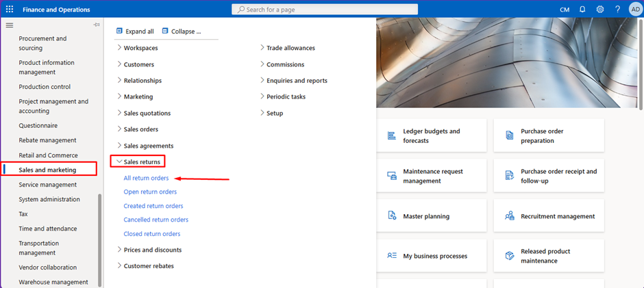Open Recruitment management tile icon
The height and width of the screenshot is (288, 644).
click(x=509, y=215)
